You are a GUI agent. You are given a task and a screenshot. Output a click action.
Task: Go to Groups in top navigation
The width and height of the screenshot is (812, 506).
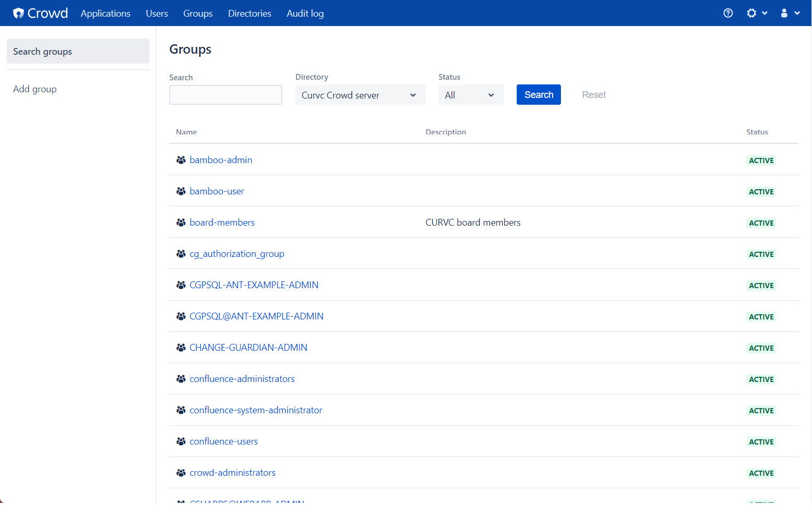tap(198, 13)
